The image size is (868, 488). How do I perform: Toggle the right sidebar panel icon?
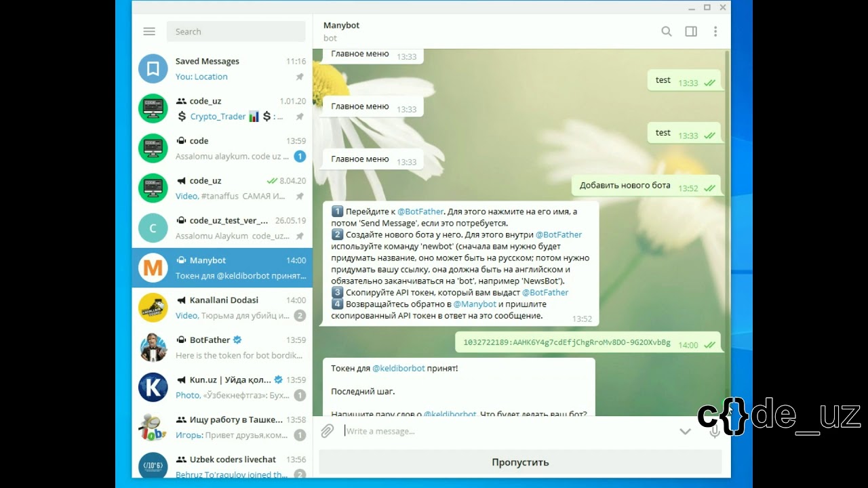pos(691,31)
